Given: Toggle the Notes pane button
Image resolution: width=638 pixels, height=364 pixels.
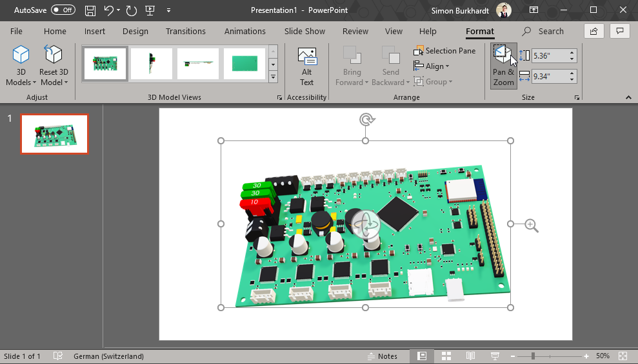Looking at the screenshot, I should 382,356.
